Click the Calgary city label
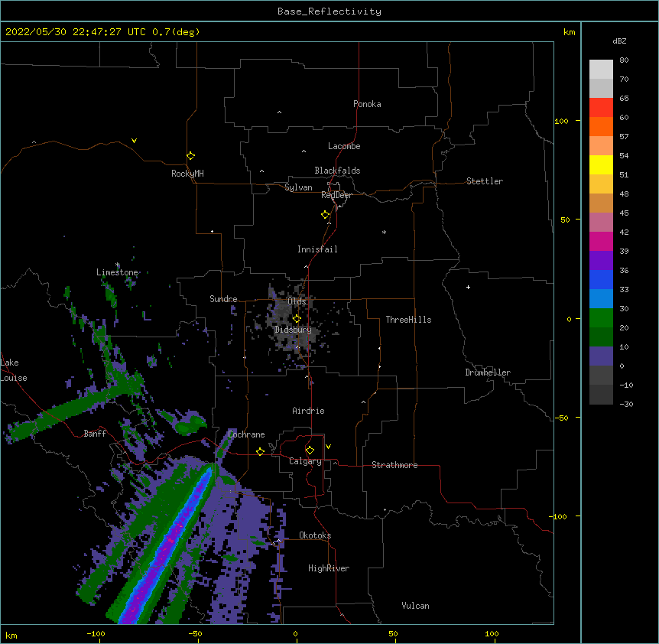The image size is (659, 644). (x=306, y=461)
